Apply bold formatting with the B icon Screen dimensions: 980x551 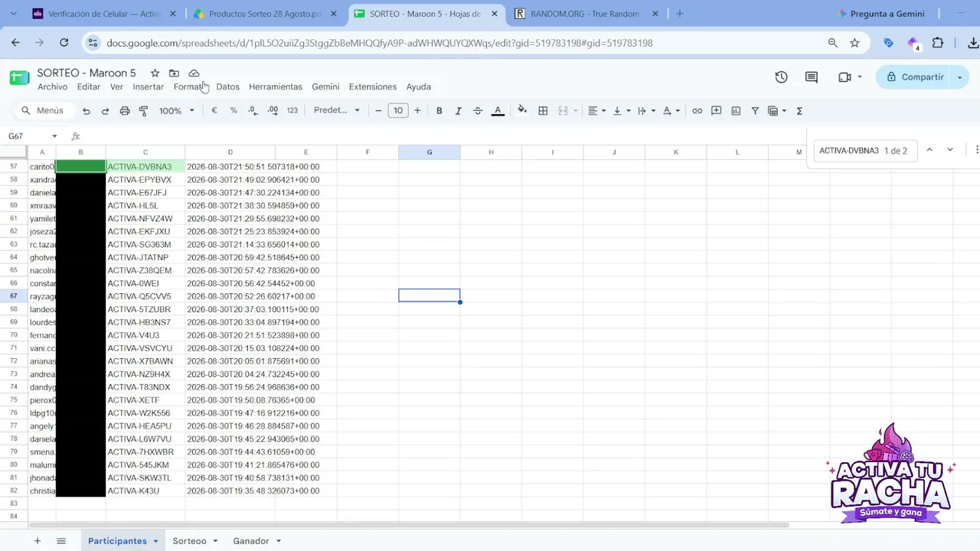(439, 111)
